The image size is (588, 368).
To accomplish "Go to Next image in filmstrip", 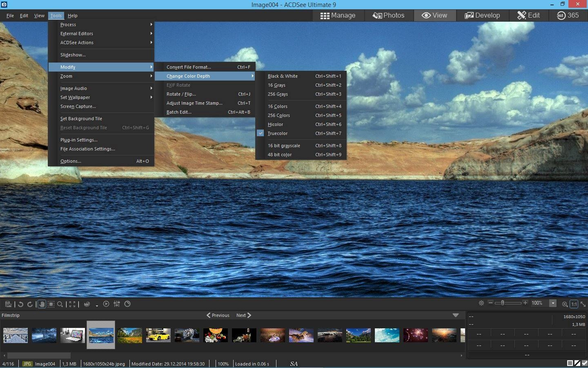I will [x=244, y=315].
